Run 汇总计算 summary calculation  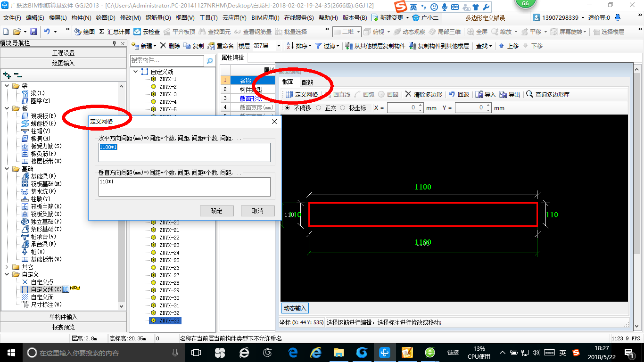(x=115, y=32)
